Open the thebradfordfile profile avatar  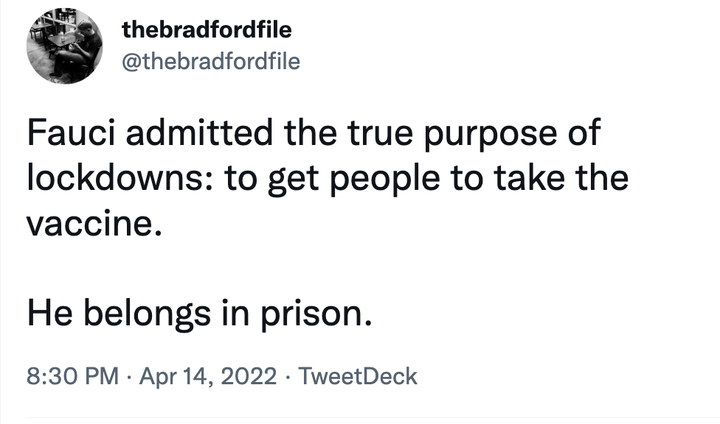(x=65, y=46)
